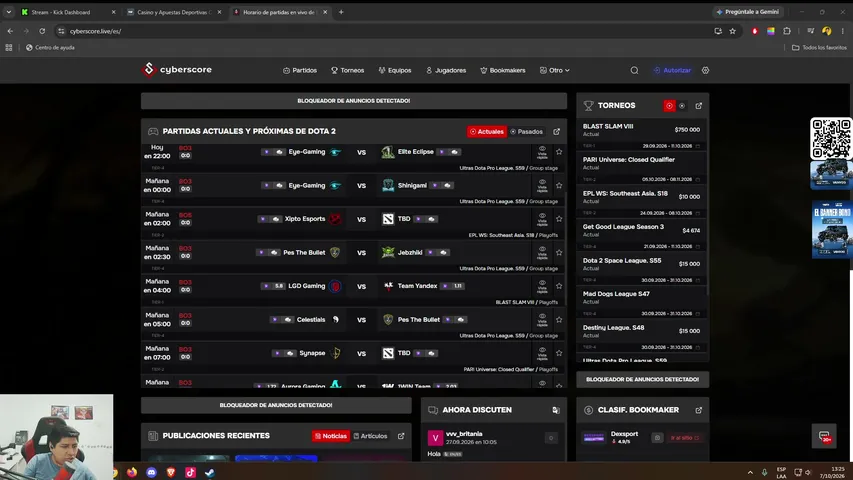
Task: Toggle quick view eye for Celestials match
Action: 542,319
